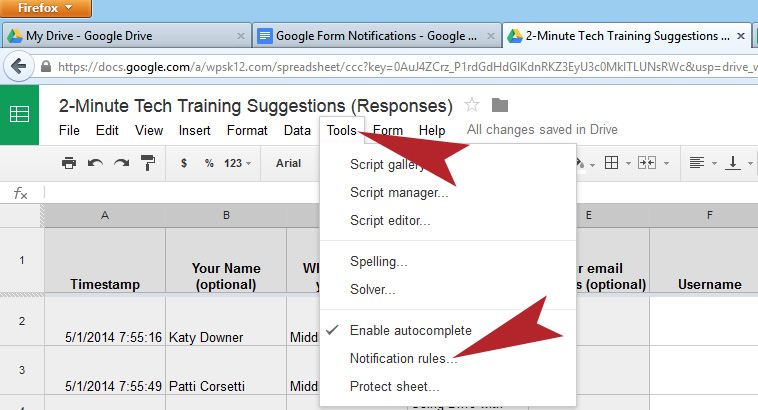This screenshot has height=410, width=758.
Task: Select row 3 header
Action: pos(22,370)
